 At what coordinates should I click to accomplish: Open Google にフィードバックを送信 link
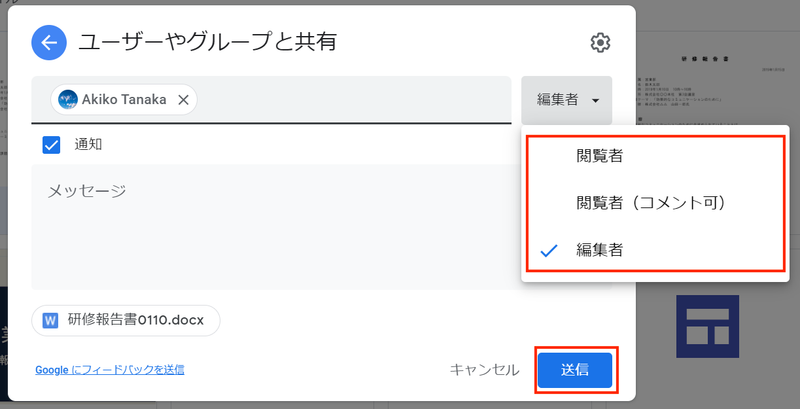pyautogui.click(x=110, y=370)
